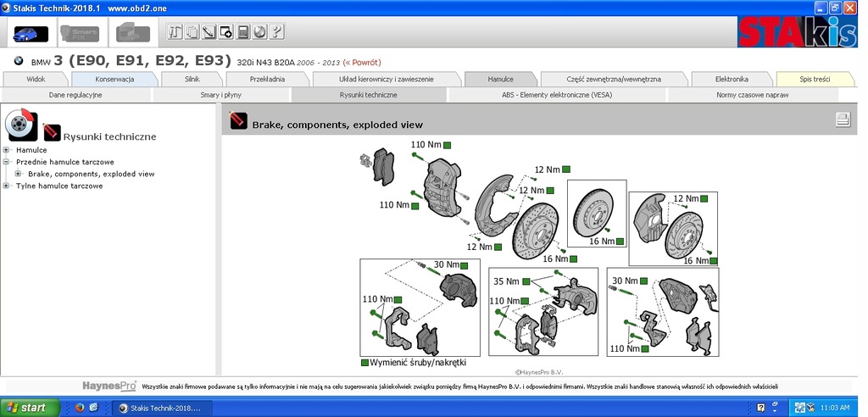Click the Wymienić śruby/nakrętki legend text

pos(418,362)
